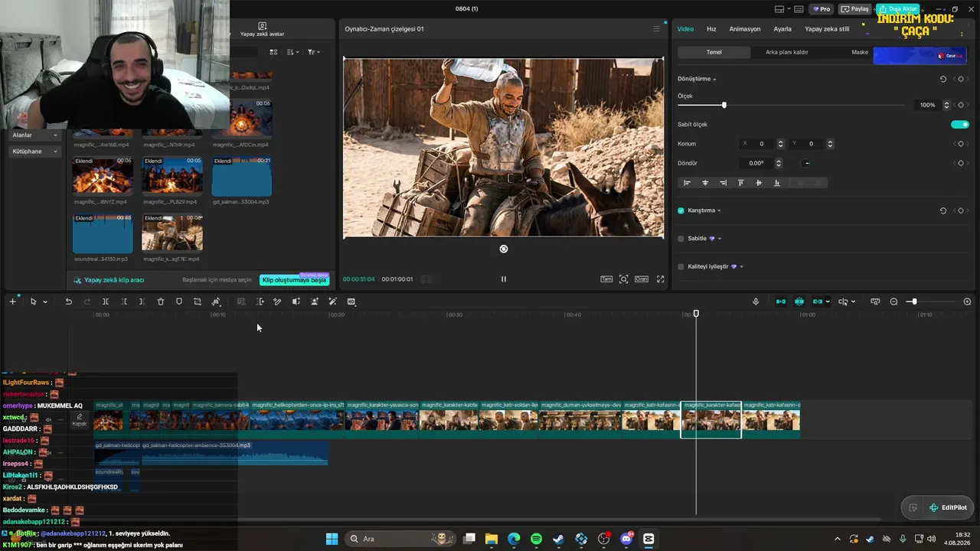Open the EditPilot assistant
The image size is (980, 551).
point(948,507)
